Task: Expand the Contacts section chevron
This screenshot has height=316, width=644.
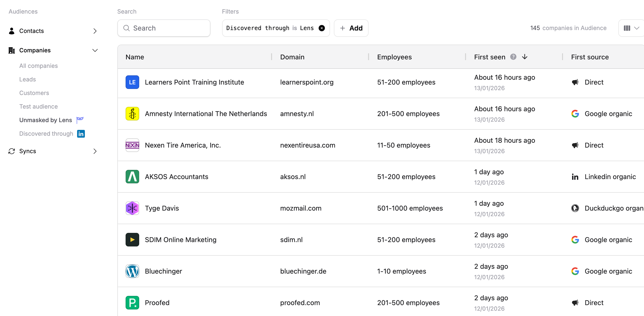Action: pos(95,31)
